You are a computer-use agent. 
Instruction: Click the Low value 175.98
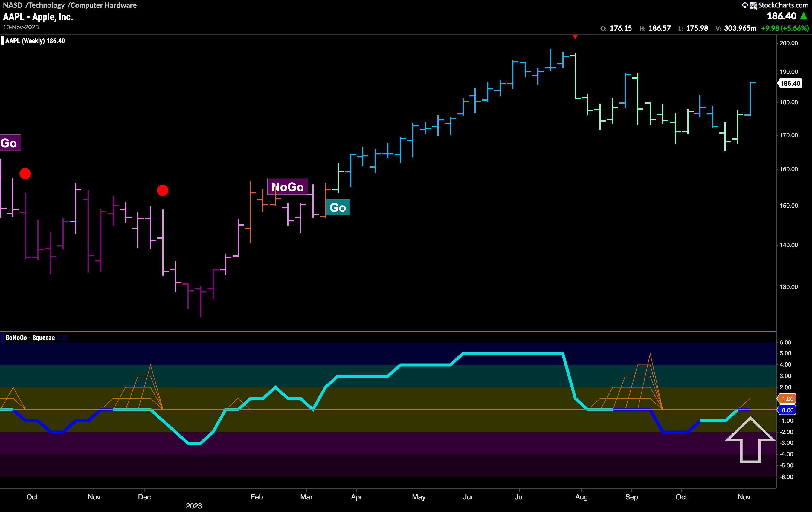click(x=697, y=28)
